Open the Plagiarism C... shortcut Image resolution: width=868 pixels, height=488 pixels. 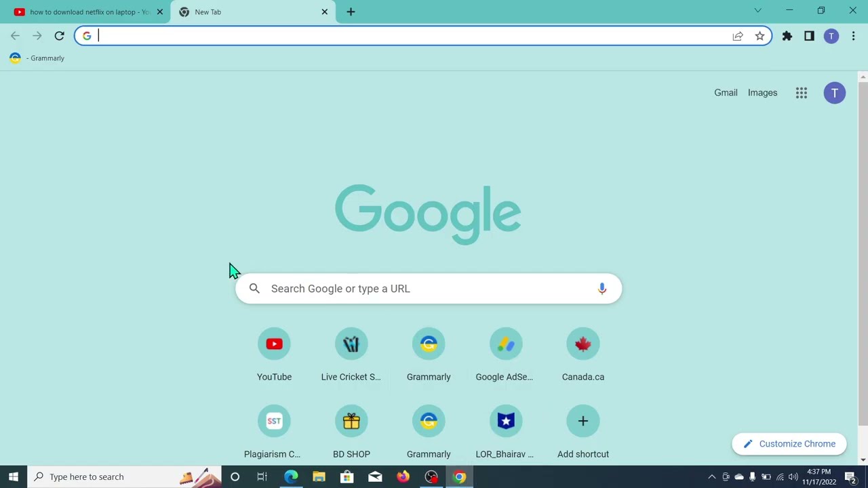click(274, 432)
